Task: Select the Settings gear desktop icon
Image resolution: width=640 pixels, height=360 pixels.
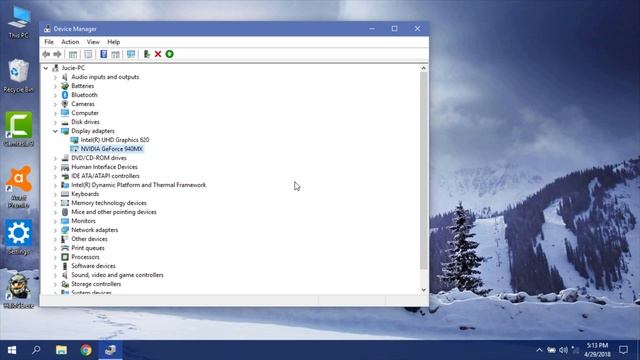Action: [x=18, y=238]
